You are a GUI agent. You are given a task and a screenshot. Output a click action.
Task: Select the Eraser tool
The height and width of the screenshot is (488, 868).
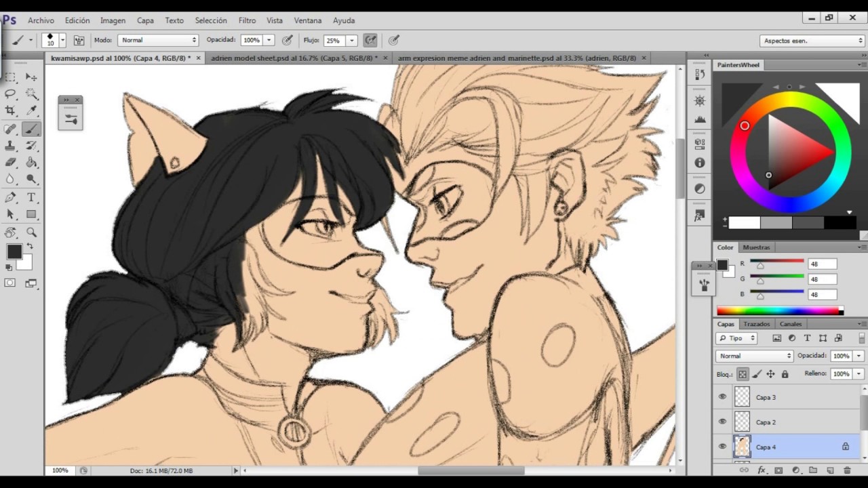(x=11, y=163)
